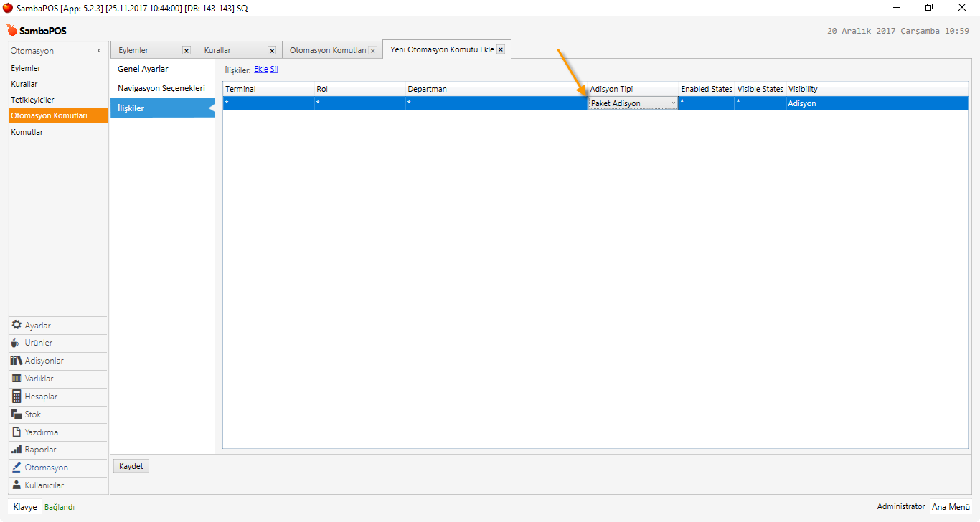Close the Yeni Otomasyon Komutu Ekle tab
This screenshot has height=522, width=980.
coord(501,49)
